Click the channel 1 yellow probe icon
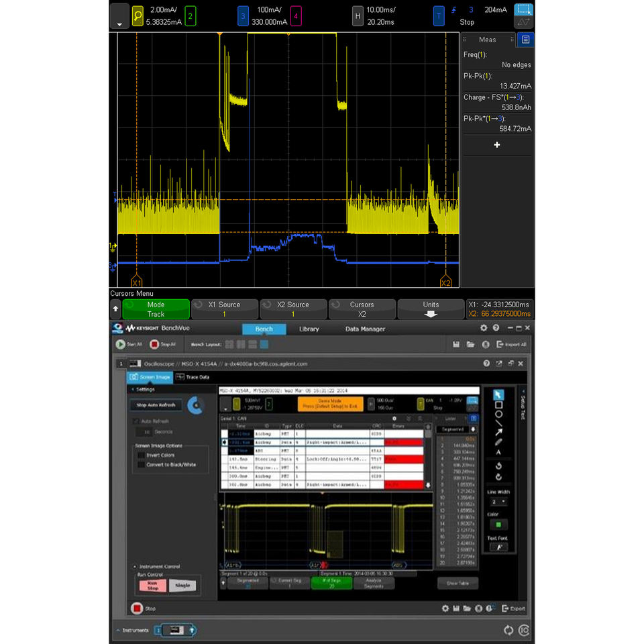The width and height of the screenshot is (644, 644). pos(138,16)
